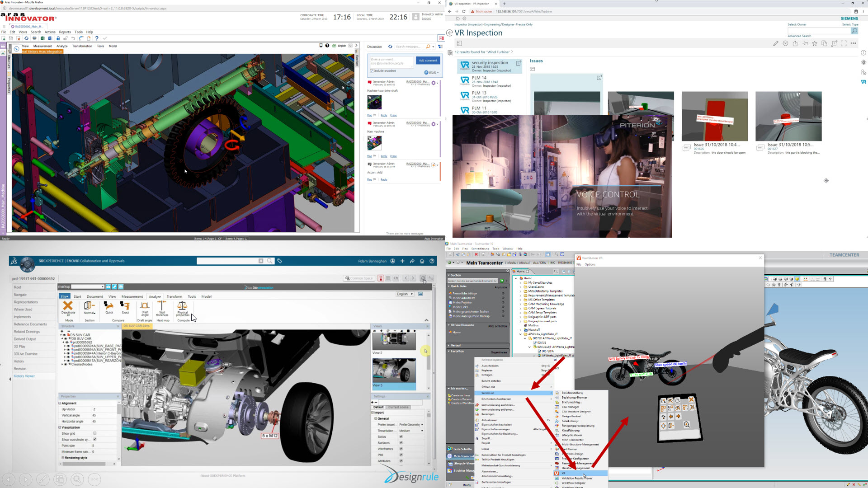Click the help question mark in Aras toolbar
This screenshot has height=488, width=868.
point(97,38)
